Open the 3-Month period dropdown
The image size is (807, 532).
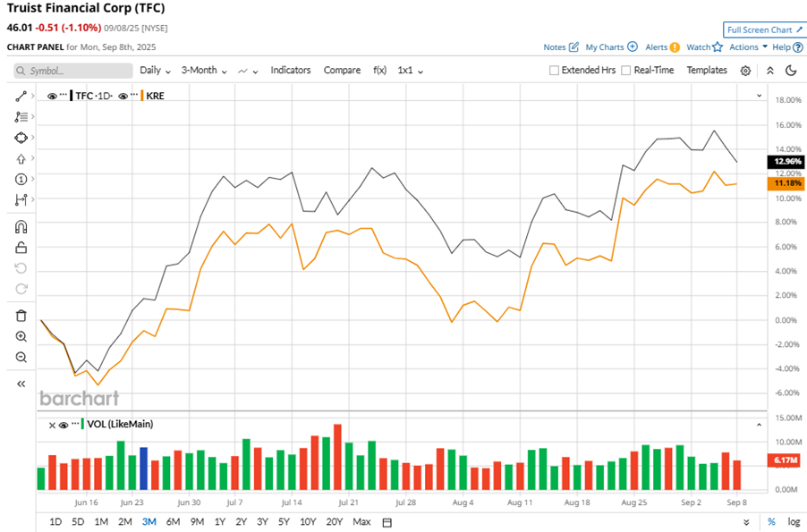click(x=204, y=71)
